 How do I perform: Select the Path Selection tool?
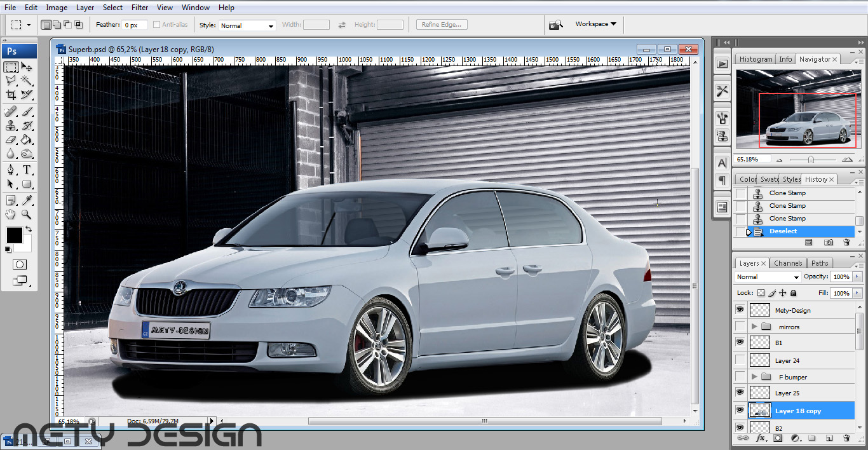coord(11,184)
